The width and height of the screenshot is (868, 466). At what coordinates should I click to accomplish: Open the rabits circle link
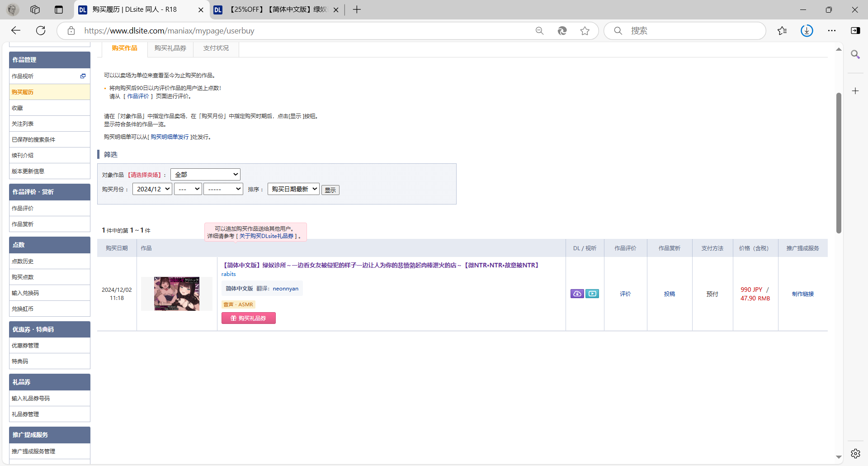point(229,274)
